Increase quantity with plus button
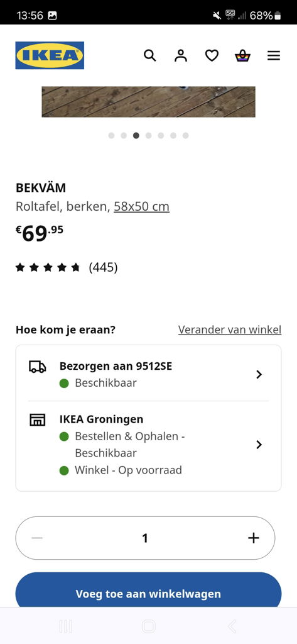 (x=254, y=538)
